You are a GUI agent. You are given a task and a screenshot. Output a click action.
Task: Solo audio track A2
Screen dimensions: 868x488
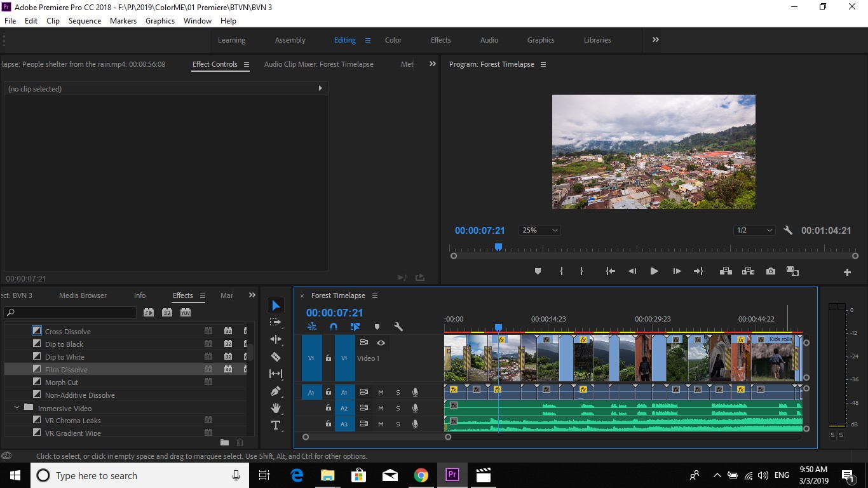click(x=398, y=409)
